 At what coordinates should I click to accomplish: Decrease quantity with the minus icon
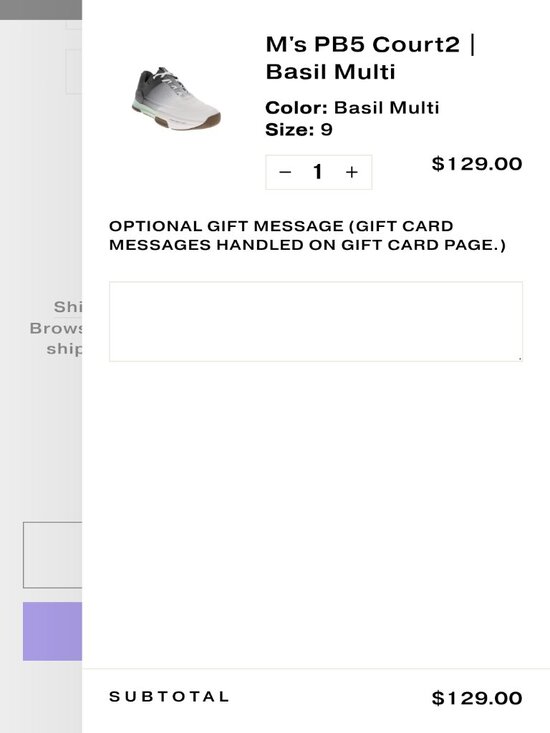point(285,172)
